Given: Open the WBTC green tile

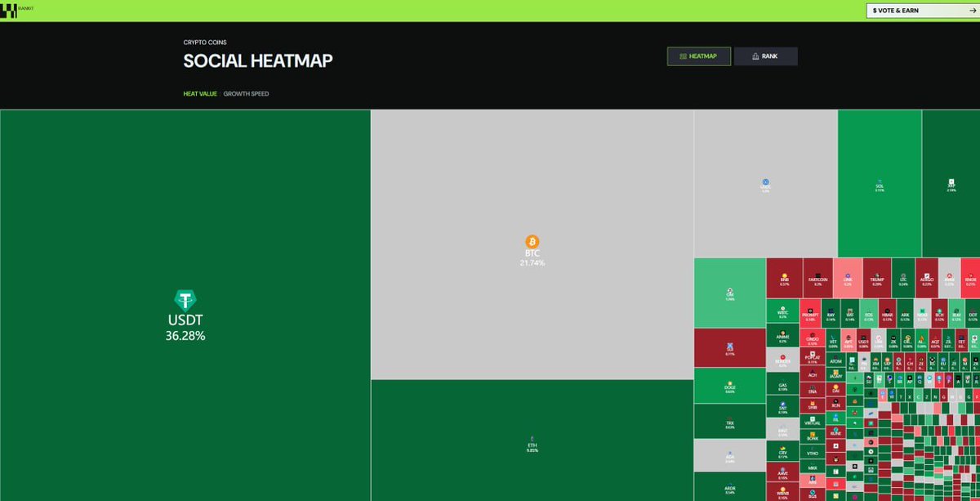Looking at the screenshot, I should click(x=782, y=311).
